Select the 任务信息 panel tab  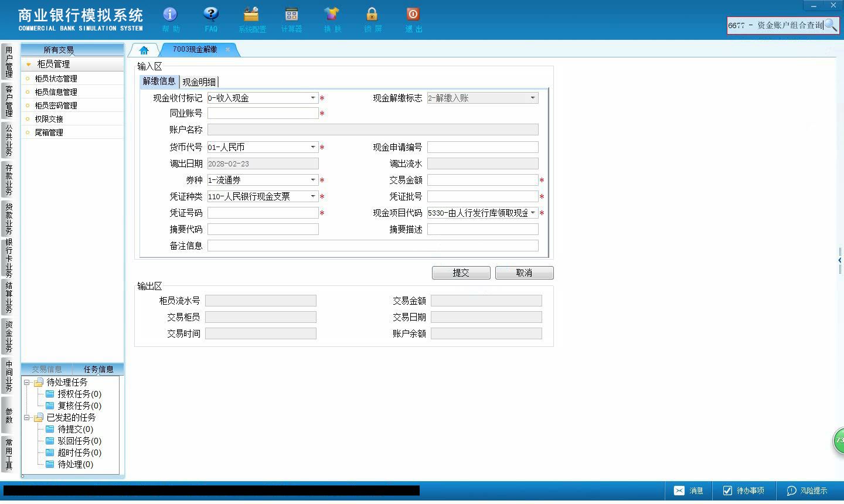pos(98,369)
